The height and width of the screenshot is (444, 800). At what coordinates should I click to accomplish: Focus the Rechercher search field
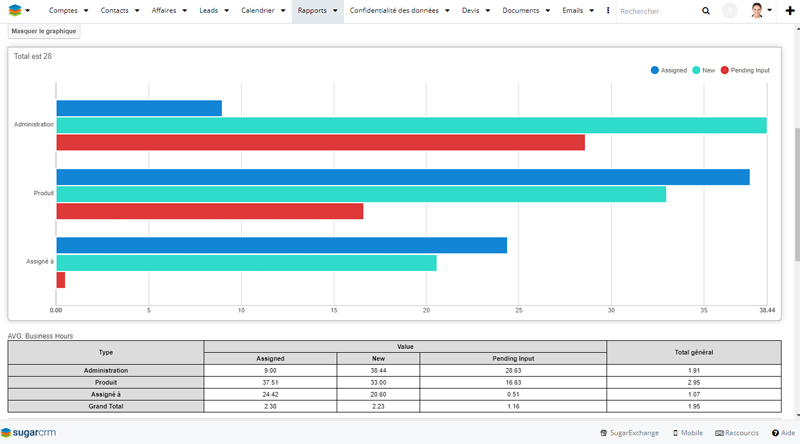click(658, 11)
